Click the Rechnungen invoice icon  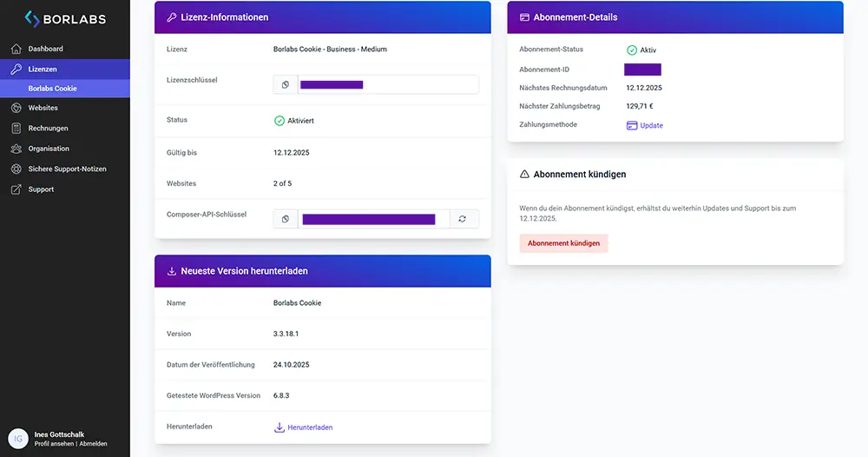16,129
